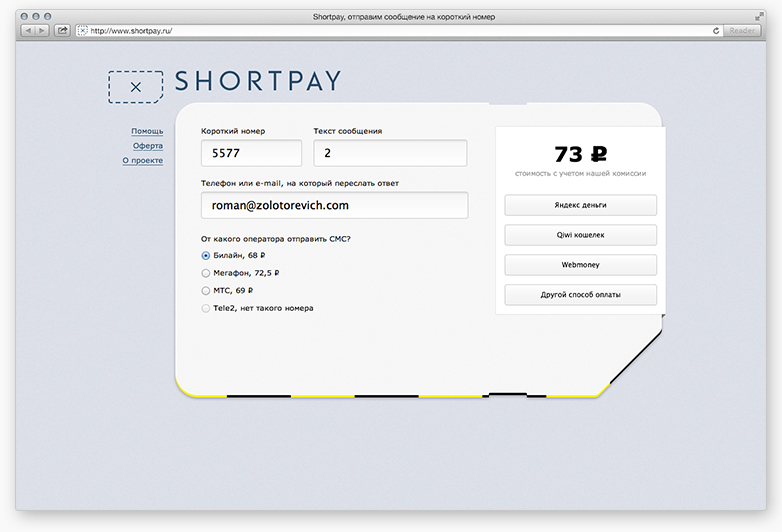Click the Текст сообщения label
Image resolution: width=782 pixels, height=532 pixels.
pos(348,131)
